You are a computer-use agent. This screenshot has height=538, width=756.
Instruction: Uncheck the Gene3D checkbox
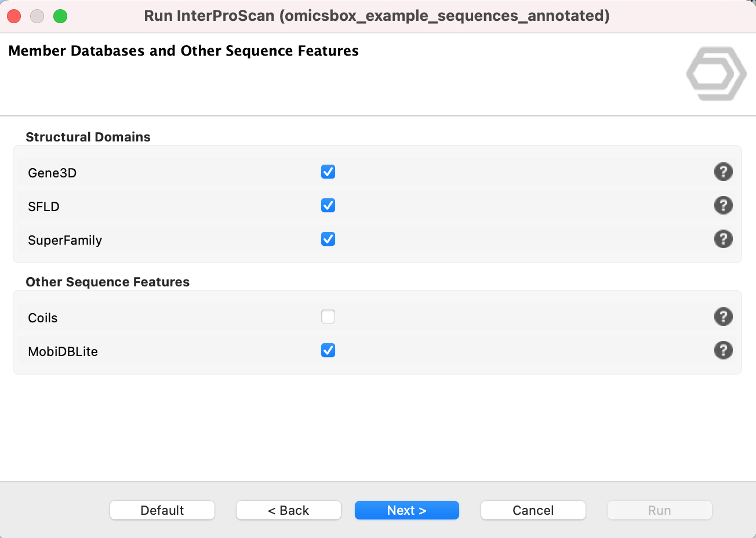coord(328,172)
